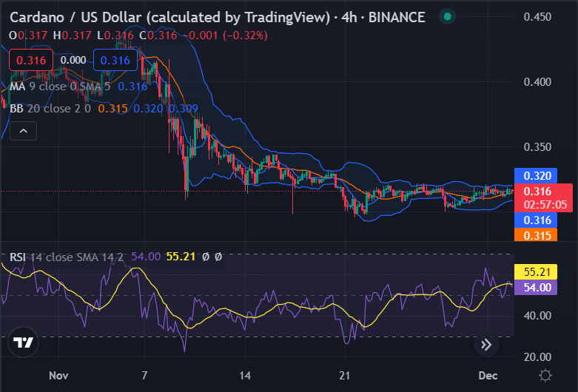Click the Nov date on time axis
Screen dimensions: 578x392
58,376
